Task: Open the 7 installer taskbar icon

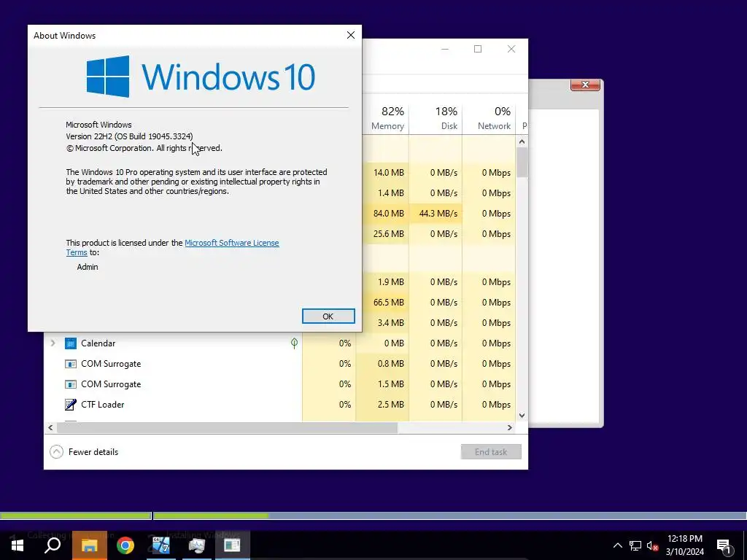Action: coord(161,545)
